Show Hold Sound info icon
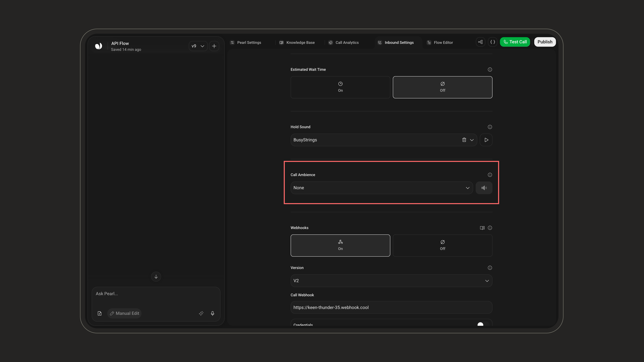Screen dimensions: 644x362 (490, 127)
